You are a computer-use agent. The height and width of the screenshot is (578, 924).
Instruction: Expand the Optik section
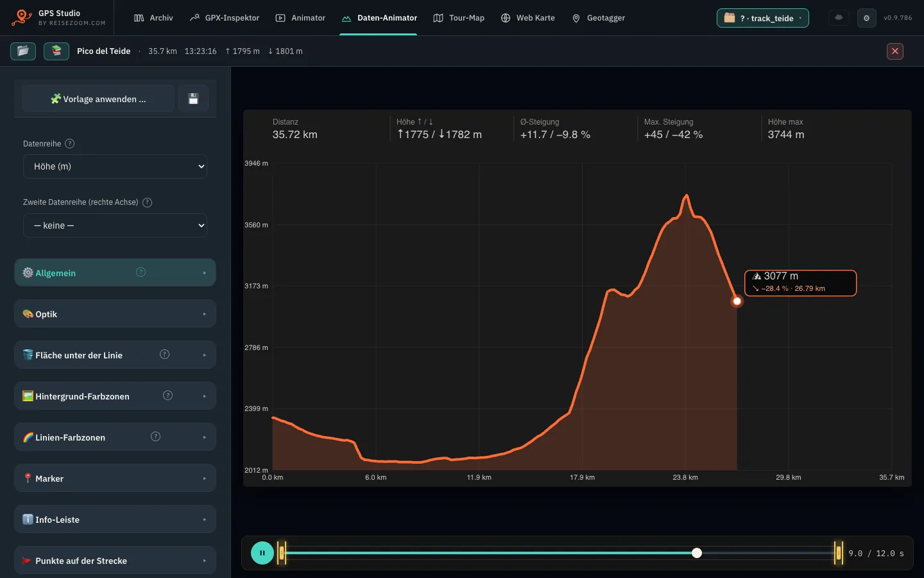point(116,314)
